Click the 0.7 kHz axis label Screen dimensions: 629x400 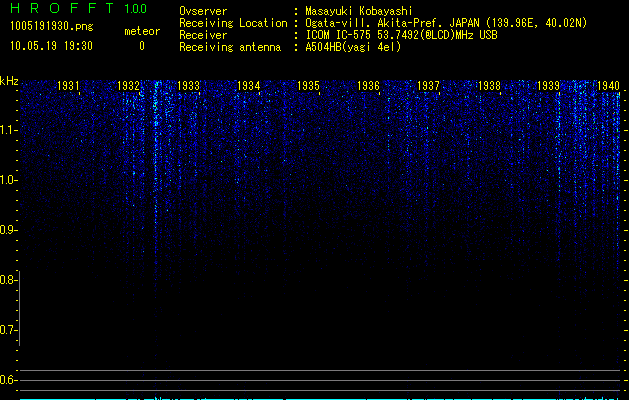coord(8,331)
